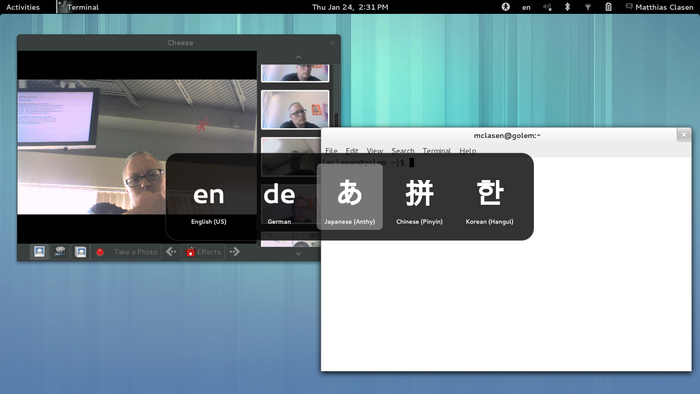The width and height of the screenshot is (700, 394).
Task: Open clock and calendar menu
Action: pyautogui.click(x=350, y=7)
